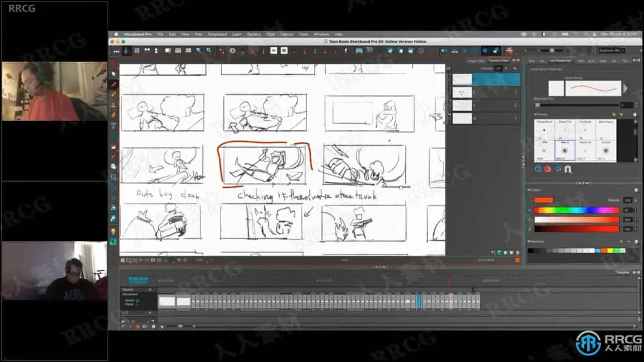Collapse the Colour section
The image size is (644, 362).
coord(529,190)
